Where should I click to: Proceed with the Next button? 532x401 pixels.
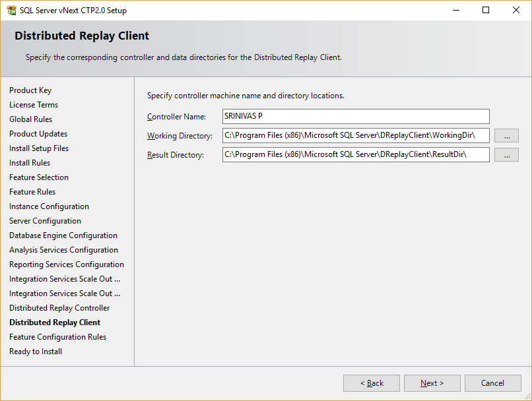coord(432,383)
